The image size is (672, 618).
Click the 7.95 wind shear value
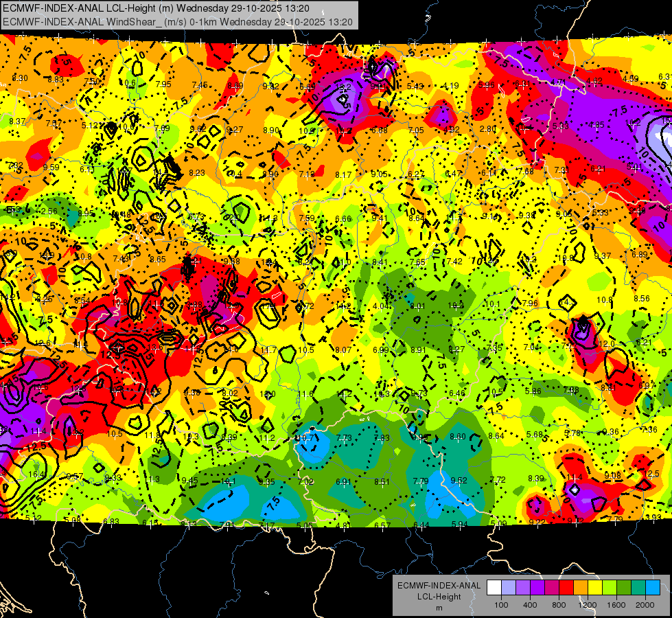[163, 84]
